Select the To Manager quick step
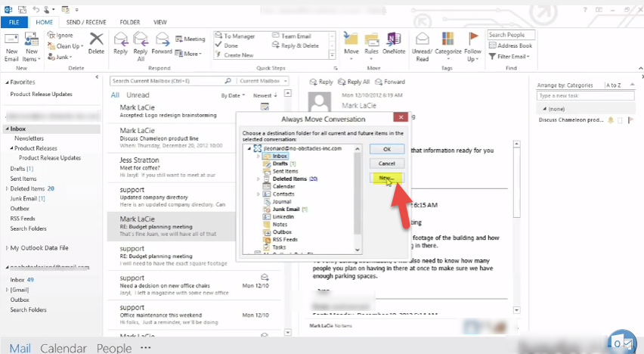This screenshot has height=354, width=644. [x=235, y=36]
